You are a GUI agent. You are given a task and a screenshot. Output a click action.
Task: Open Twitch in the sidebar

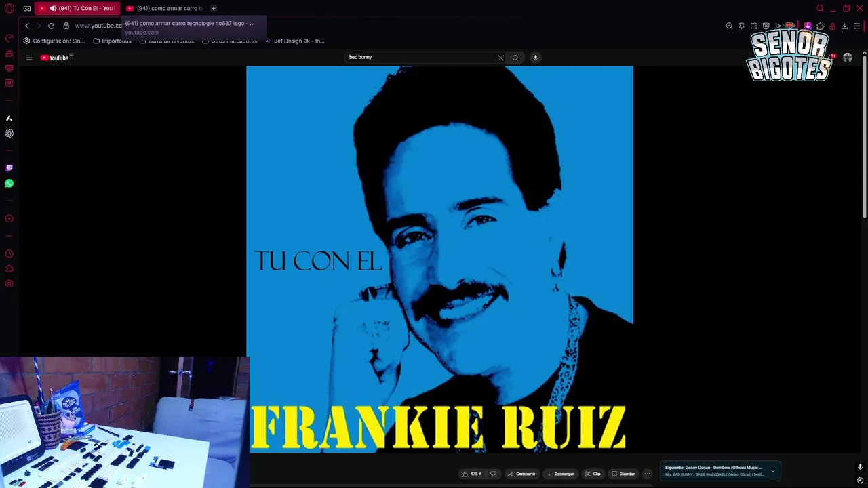pyautogui.click(x=9, y=168)
